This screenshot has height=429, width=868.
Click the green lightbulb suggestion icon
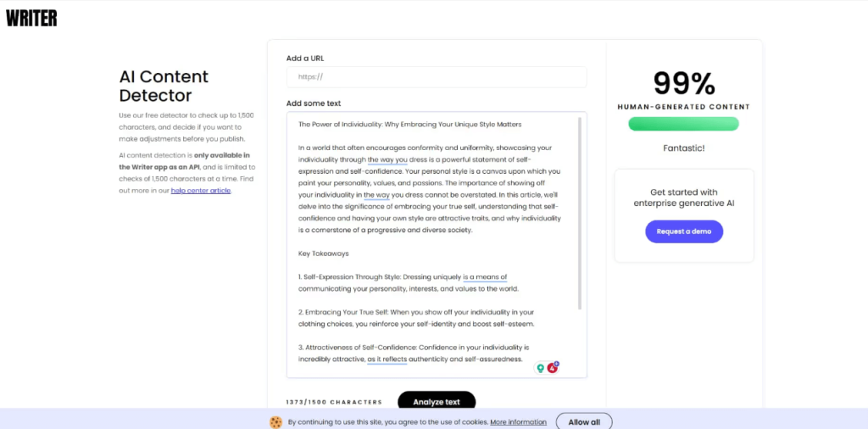coord(540,368)
